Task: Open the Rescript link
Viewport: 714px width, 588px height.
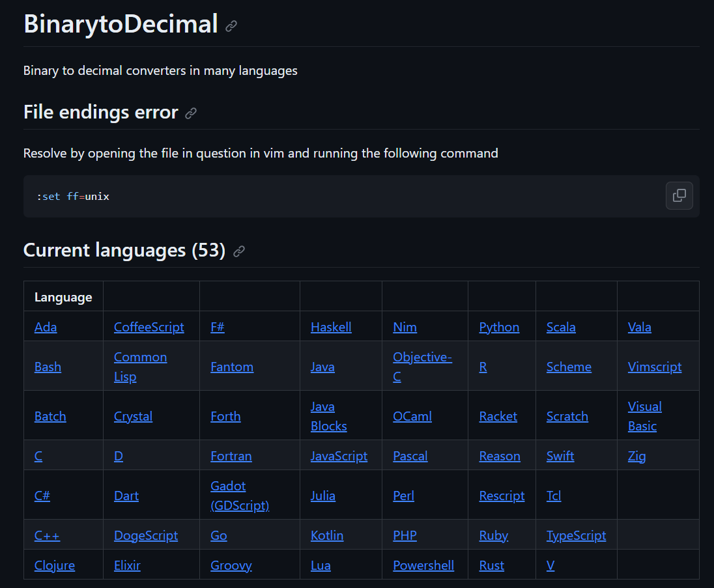Action: tap(502, 496)
